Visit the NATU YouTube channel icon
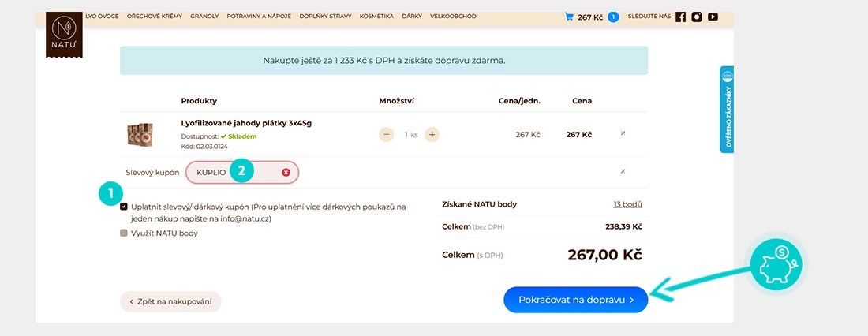 click(713, 17)
